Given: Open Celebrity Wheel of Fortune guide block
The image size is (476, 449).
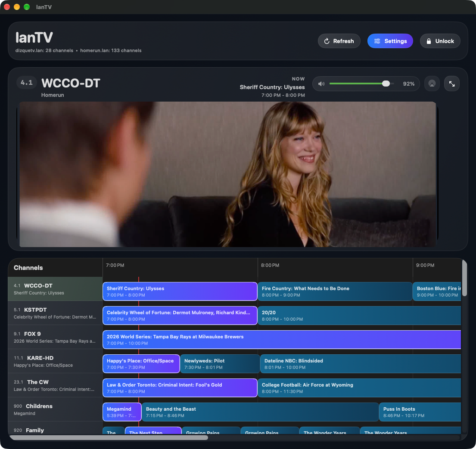Looking at the screenshot, I should (x=180, y=316).
